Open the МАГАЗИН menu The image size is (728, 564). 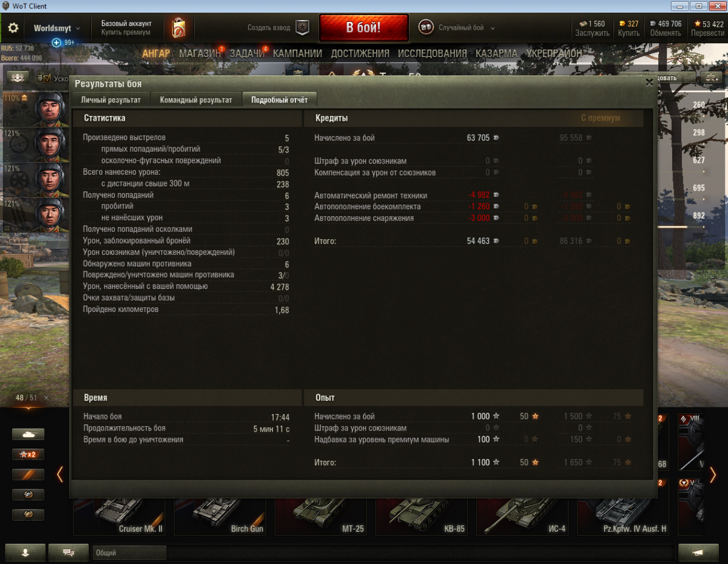click(200, 53)
